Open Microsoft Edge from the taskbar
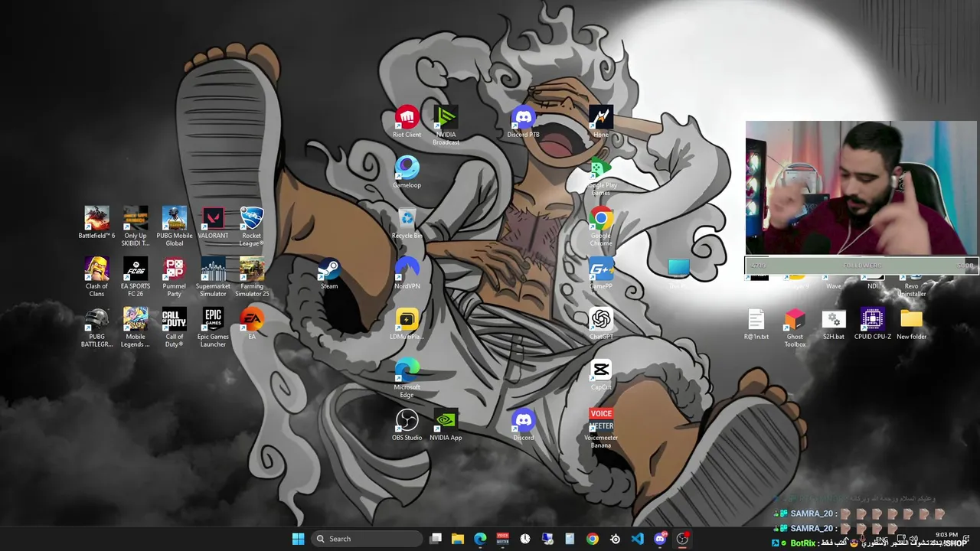This screenshot has height=551, width=980. [x=480, y=539]
